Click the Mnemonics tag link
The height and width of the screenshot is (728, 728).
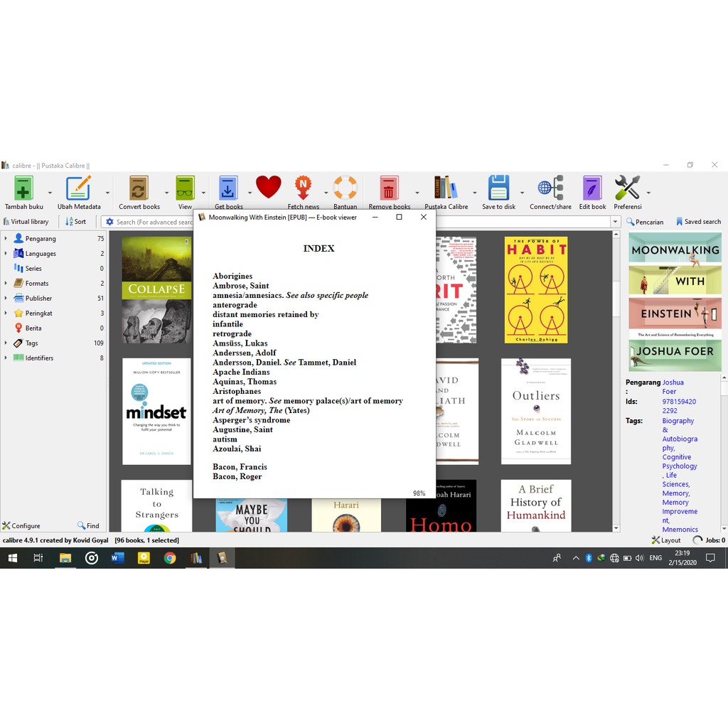680,529
